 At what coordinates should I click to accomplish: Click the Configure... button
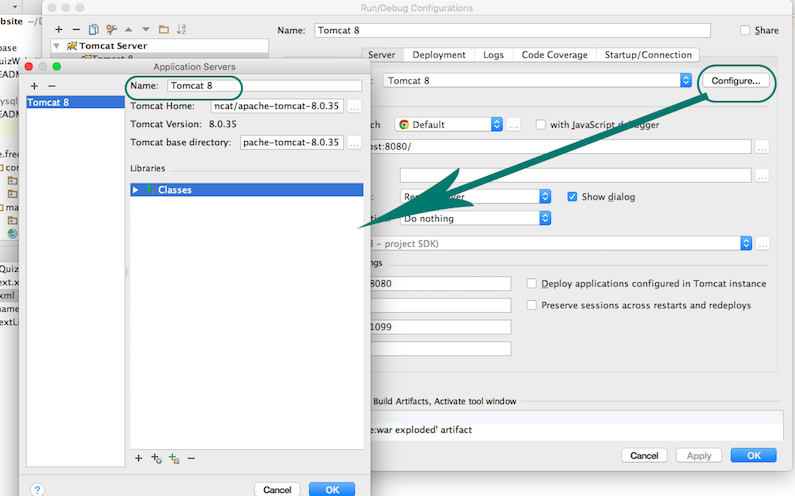pos(736,81)
